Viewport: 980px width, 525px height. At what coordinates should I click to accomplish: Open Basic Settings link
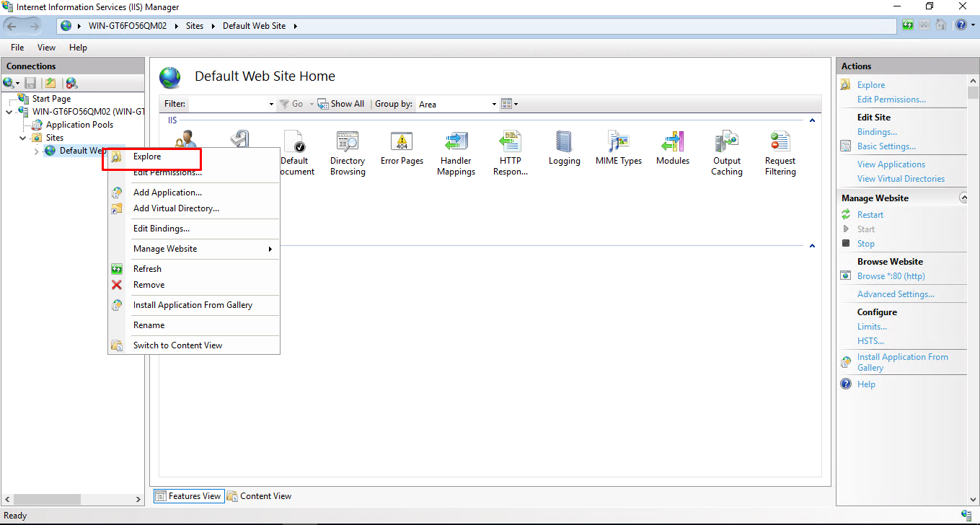[x=886, y=146]
